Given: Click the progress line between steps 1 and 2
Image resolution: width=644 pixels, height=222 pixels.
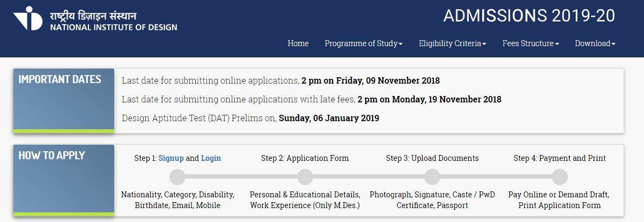Looking at the screenshot, I should (x=241, y=176).
